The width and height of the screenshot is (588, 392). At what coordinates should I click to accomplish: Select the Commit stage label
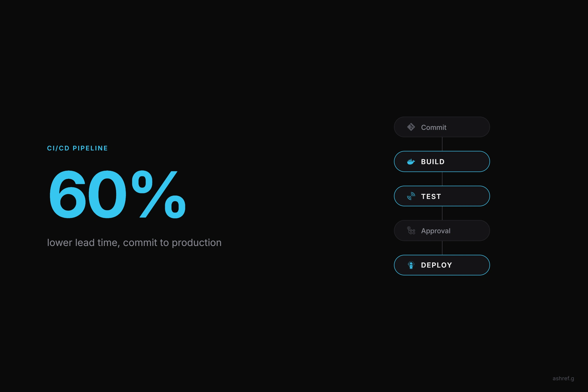pos(433,127)
